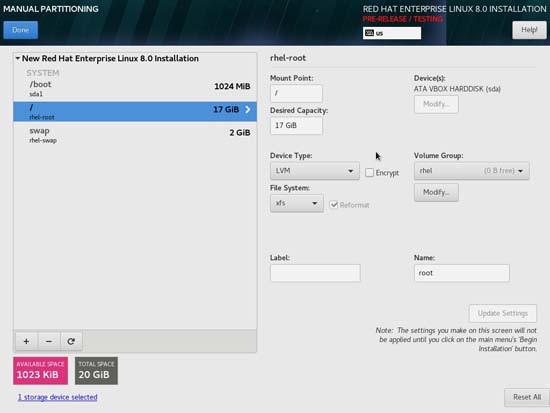Click the us keyboard layout indicator

point(392,33)
